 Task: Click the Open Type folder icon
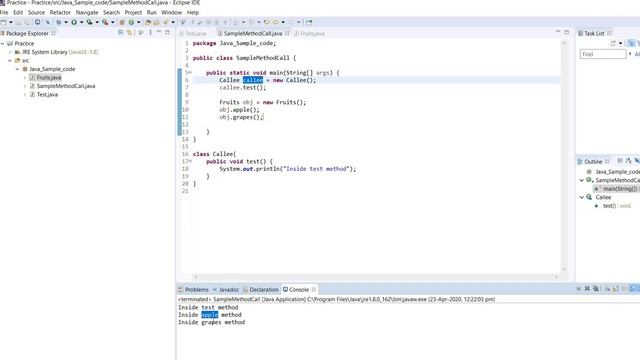point(148,22)
